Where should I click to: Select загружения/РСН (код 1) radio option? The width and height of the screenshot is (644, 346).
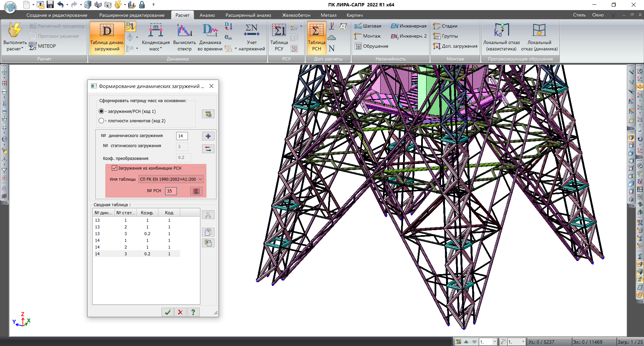(101, 111)
